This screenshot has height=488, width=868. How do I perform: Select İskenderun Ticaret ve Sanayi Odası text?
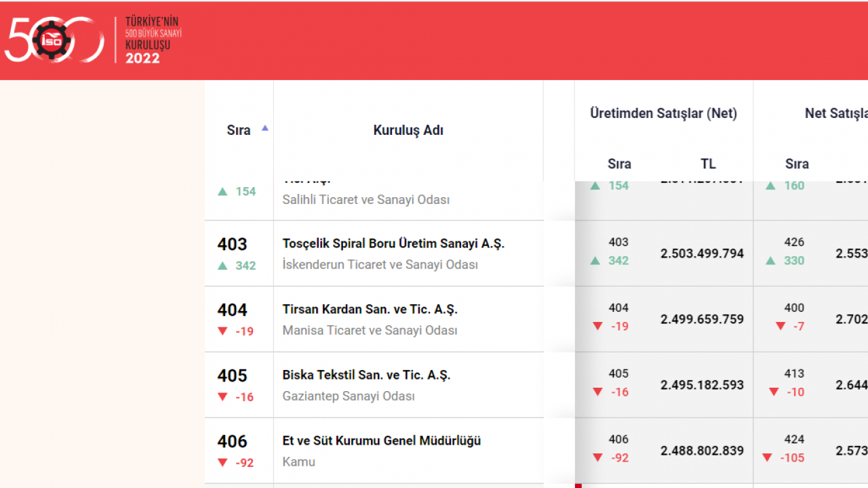(x=380, y=264)
